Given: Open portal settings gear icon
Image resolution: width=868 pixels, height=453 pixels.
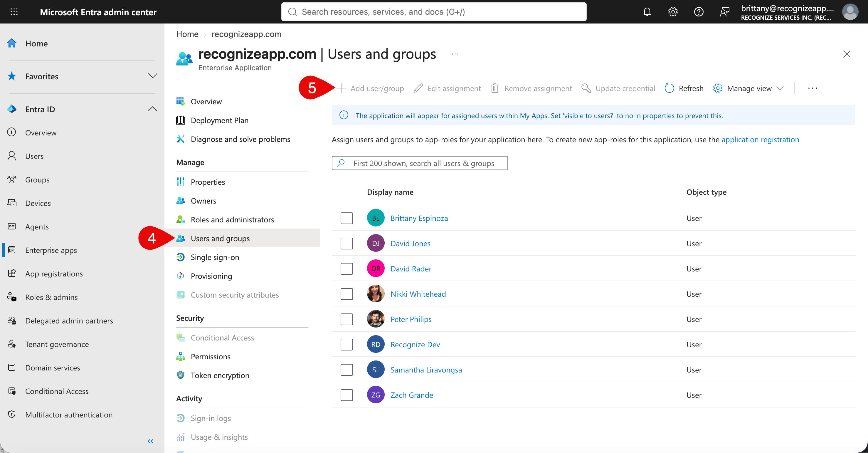Looking at the screenshot, I should click(673, 12).
